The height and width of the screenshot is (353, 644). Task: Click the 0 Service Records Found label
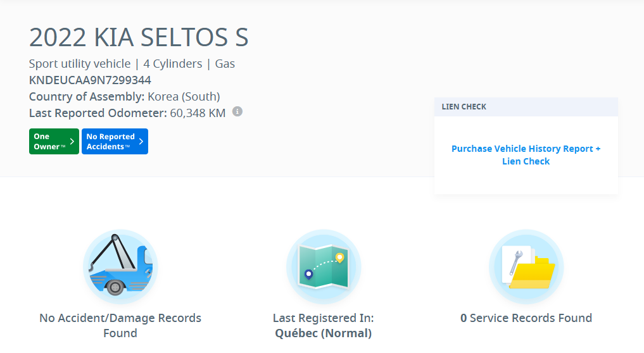[526, 318]
